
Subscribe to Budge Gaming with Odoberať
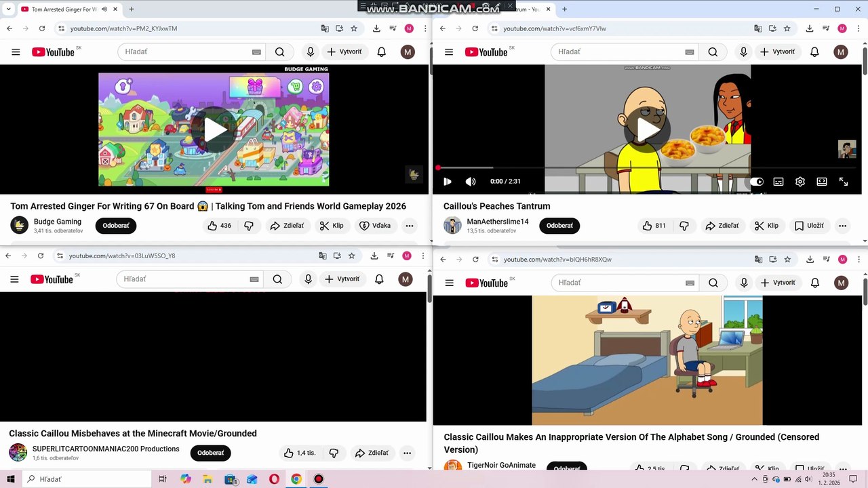116,226
